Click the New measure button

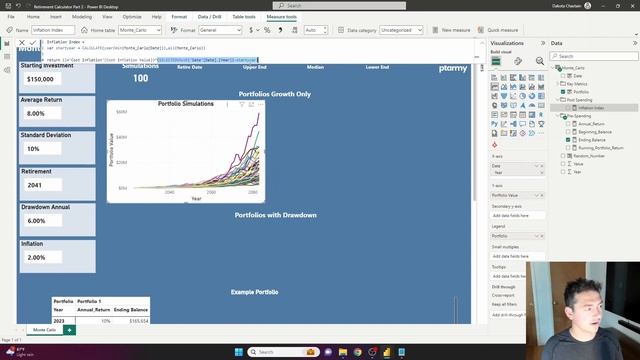point(451,30)
